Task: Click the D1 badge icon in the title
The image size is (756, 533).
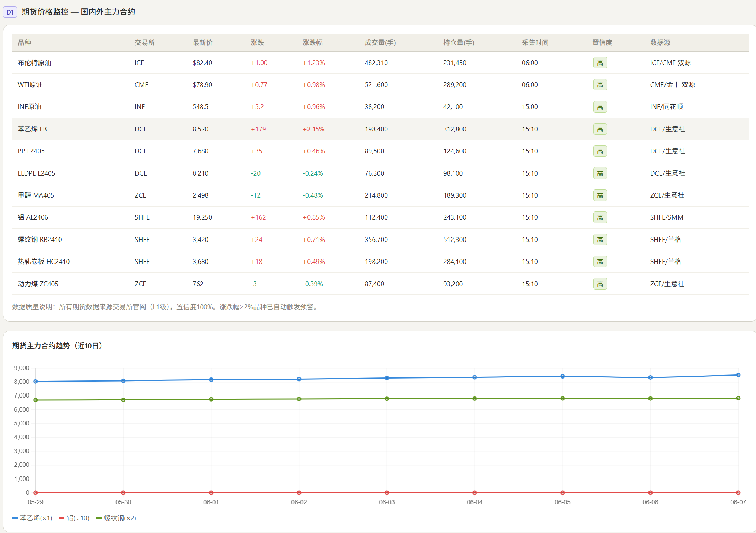Action: (10, 12)
